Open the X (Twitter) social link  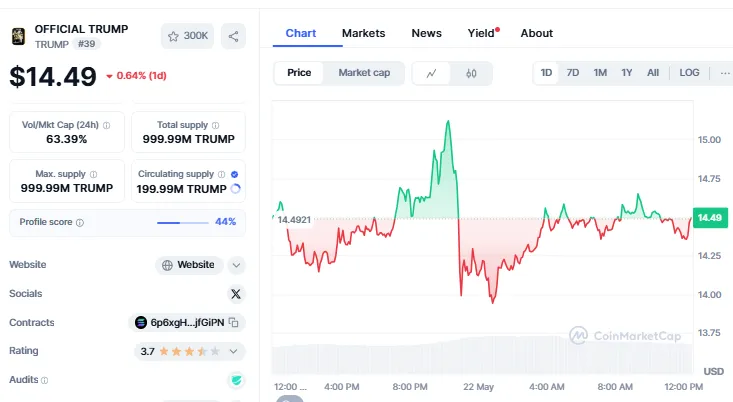[x=236, y=294]
